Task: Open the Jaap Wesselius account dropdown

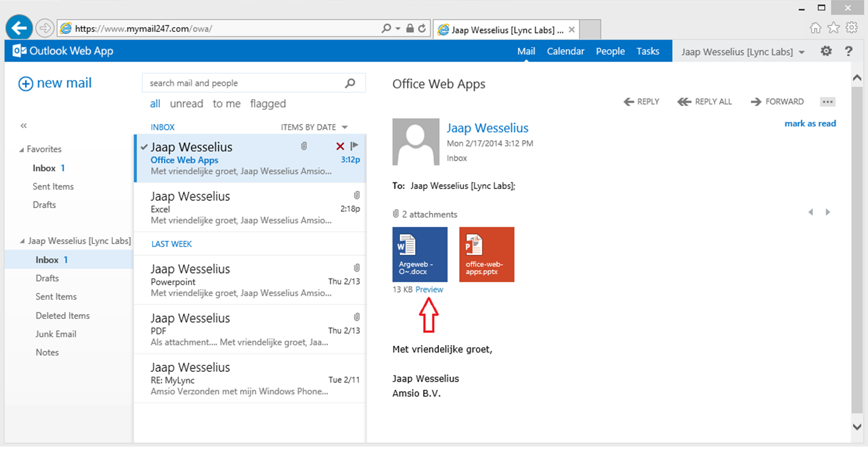Action: [743, 52]
